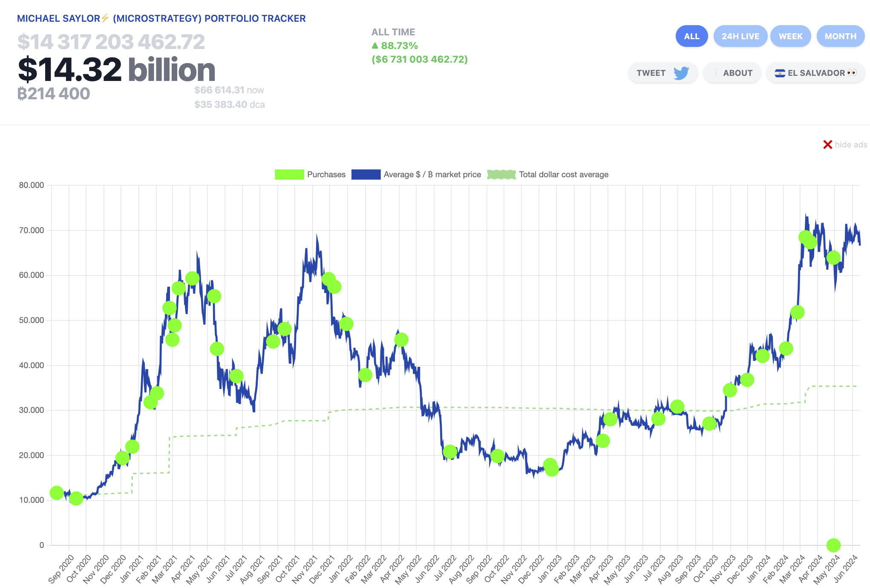Image resolution: width=870 pixels, height=588 pixels.
Task: Select the MONTH range tab
Action: click(x=840, y=36)
